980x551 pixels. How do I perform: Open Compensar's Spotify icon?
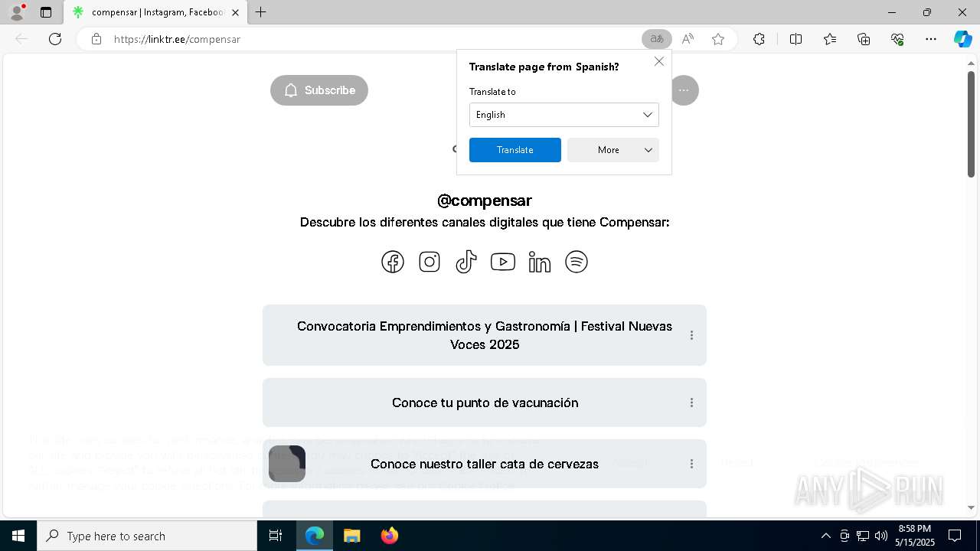point(577,262)
